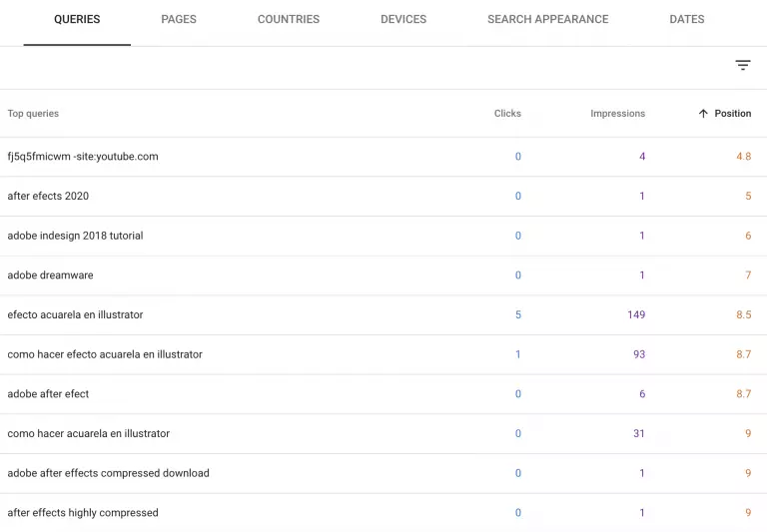
Task: Switch to the Queries tab
Action: click(x=77, y=19)
